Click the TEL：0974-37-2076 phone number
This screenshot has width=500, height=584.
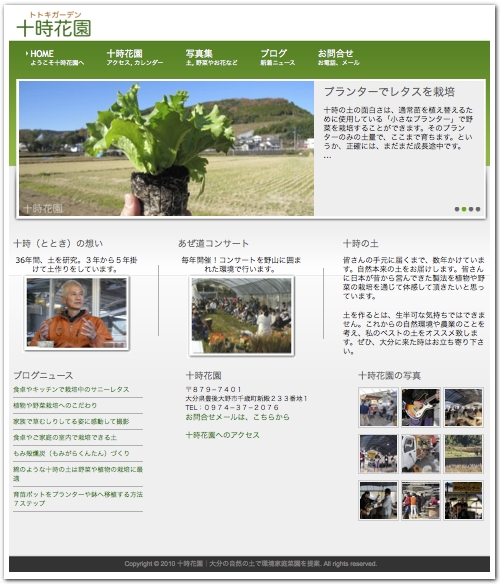tap(232, 407)
